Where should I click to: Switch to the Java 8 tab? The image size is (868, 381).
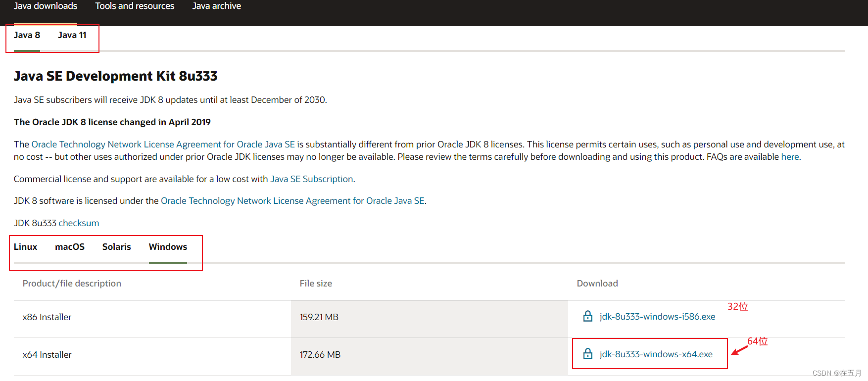(27, 35)
